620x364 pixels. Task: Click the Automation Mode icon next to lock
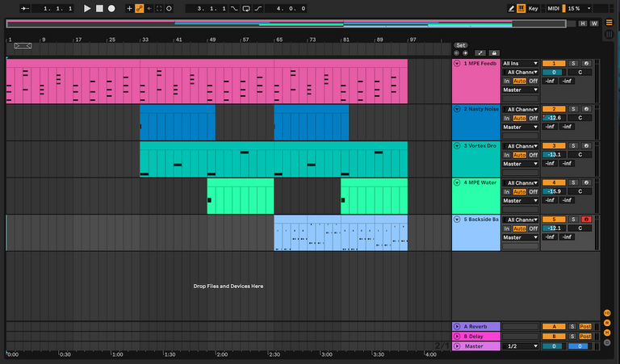point(480,53)
